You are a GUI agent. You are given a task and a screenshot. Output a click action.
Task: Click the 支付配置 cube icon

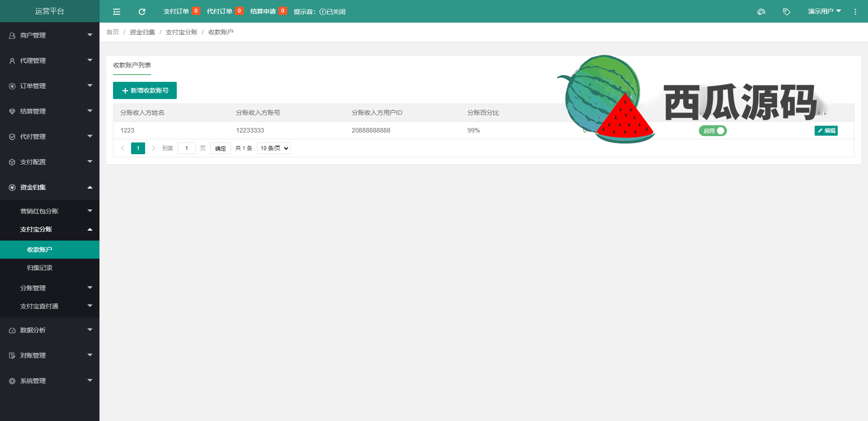click(12, 162)
